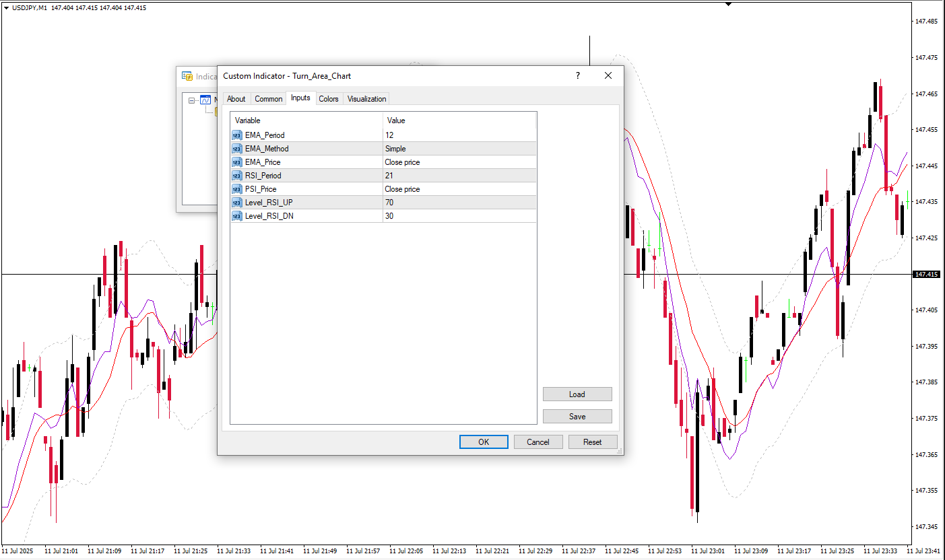This screenshot has height=560, width=945.
Task: Click the main chart window icon in tree
Action: tap(205, 100)
